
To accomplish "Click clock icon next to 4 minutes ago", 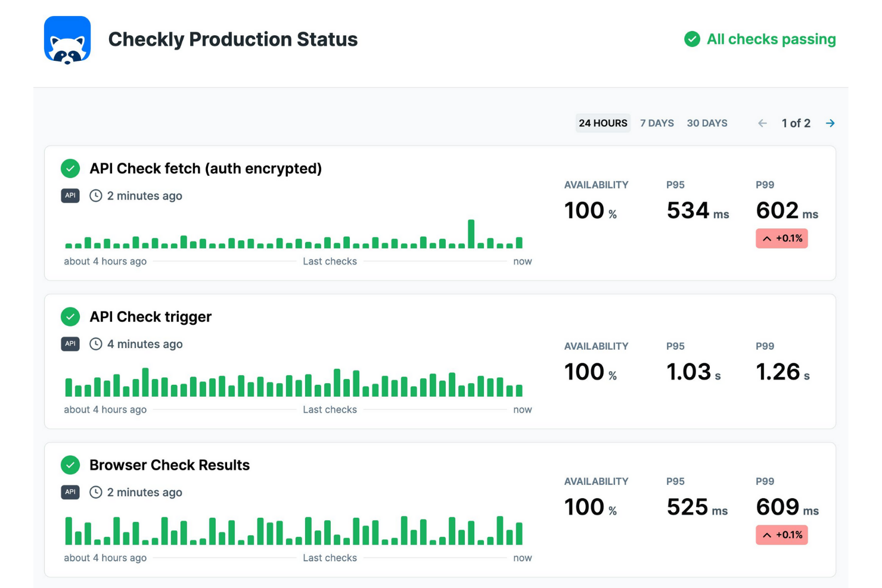I will click(x=96, y=344).
